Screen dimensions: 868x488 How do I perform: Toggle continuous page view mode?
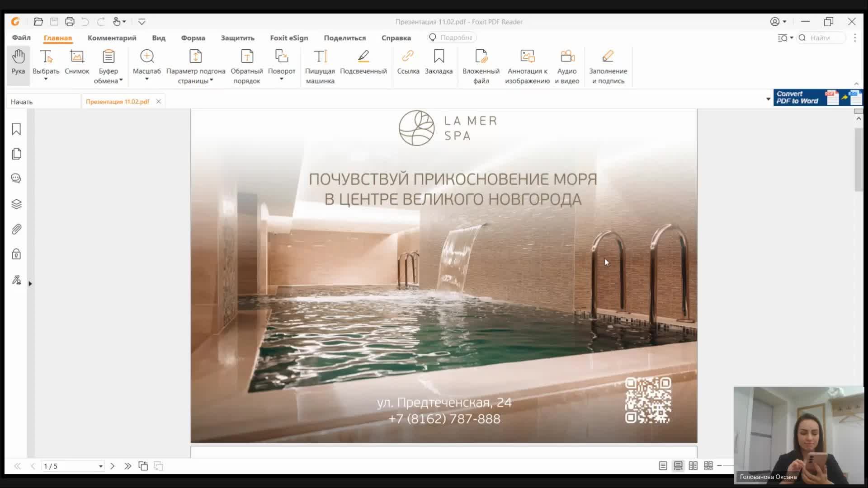[x=678, y=466]
